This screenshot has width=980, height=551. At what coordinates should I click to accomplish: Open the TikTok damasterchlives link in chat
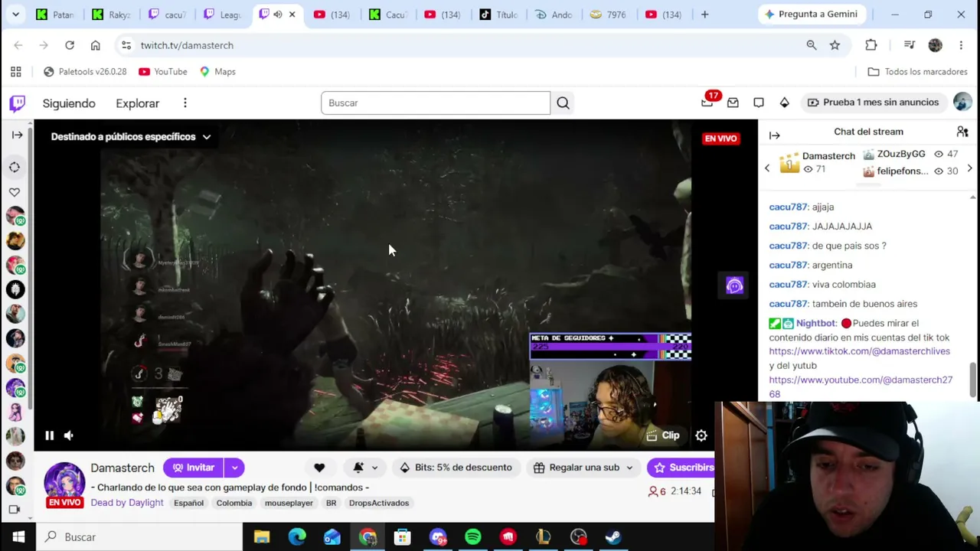pyautogui.click(x=859, y=351)
